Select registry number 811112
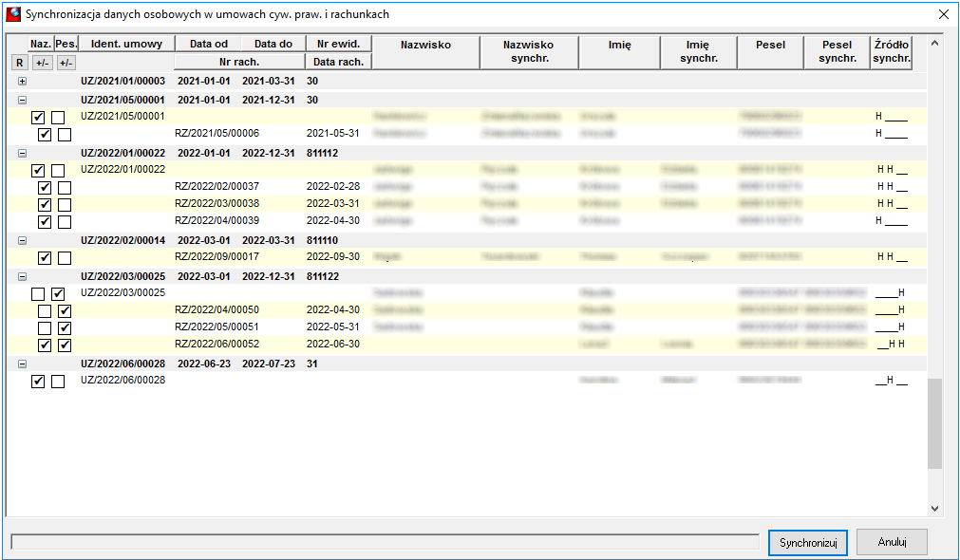960x560 pixels. (x=322, y=153)
